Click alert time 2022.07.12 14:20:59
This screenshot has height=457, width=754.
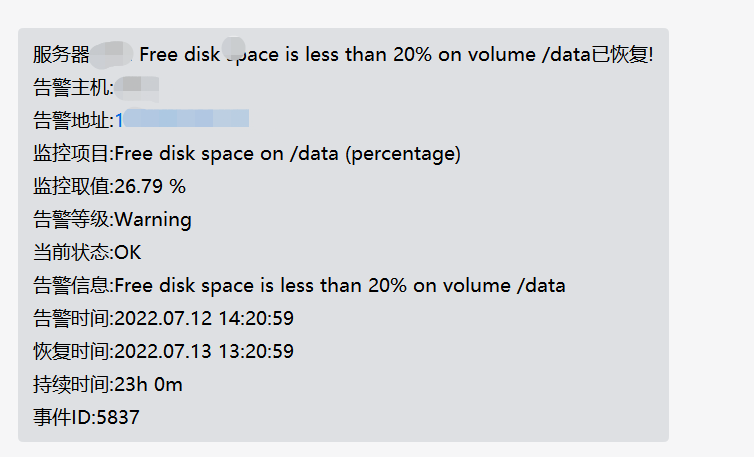[204, 318]
